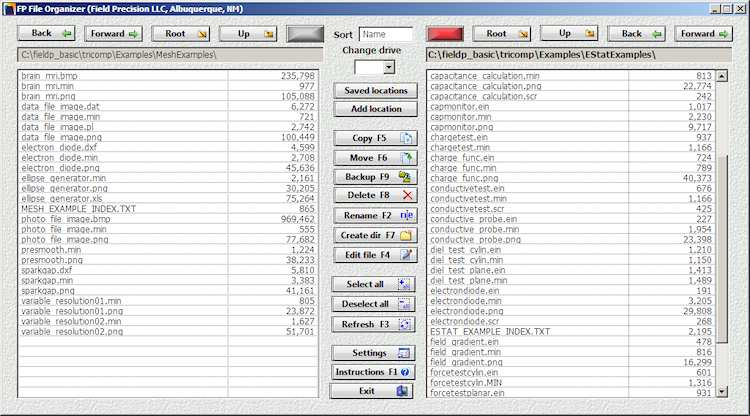Open Saved locations
Viewport: 750px width, 416px height.
click(x=373, y=90)
